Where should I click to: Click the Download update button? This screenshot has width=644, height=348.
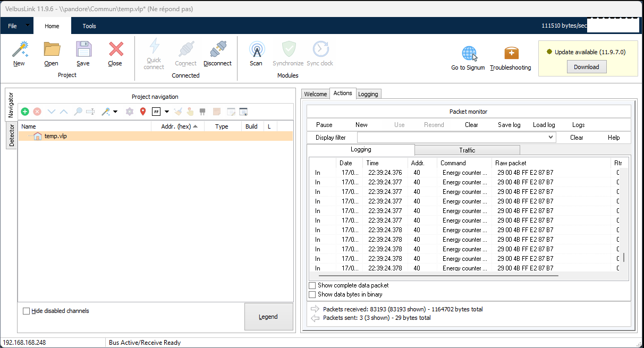tap(586, 67)
